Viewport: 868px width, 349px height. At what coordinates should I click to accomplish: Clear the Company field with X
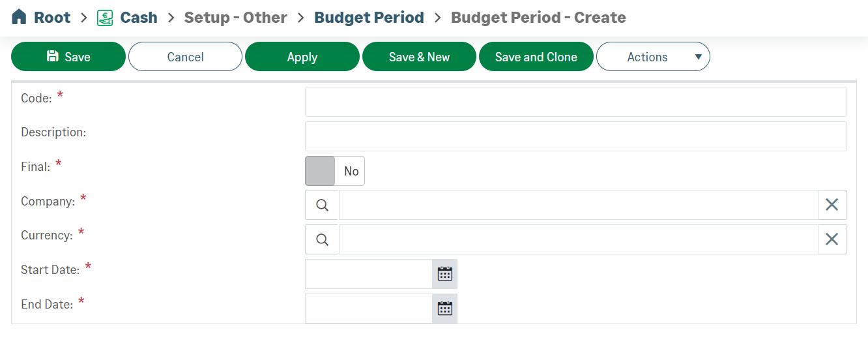pyautogui.click(x=832, y=205)
